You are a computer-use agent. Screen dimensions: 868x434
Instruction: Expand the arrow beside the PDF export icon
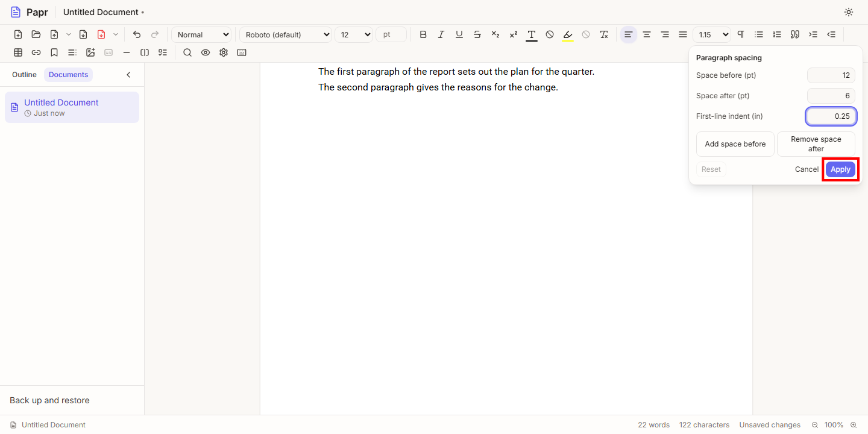coord(116,34)
